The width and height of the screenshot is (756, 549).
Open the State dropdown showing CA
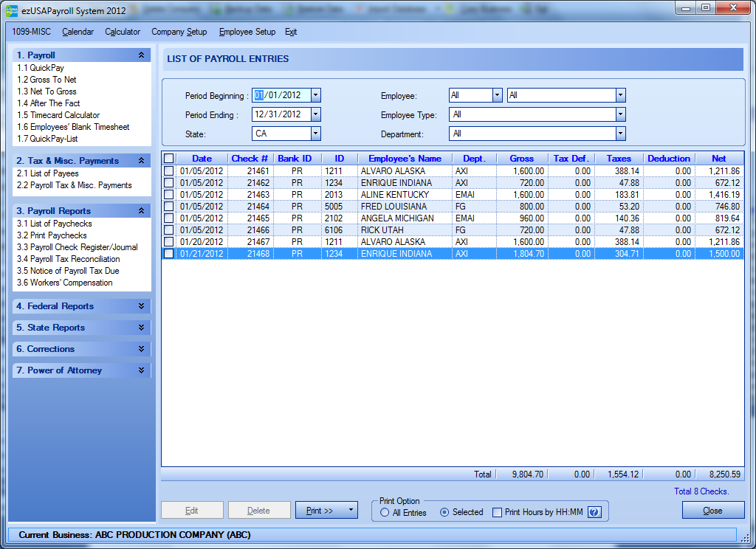(x=316, y=134)
